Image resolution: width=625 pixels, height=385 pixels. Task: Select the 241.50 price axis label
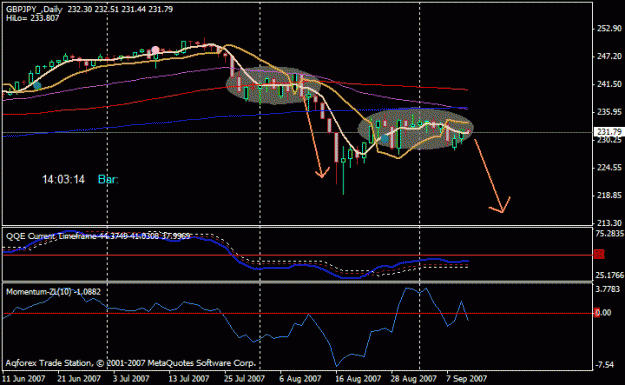point(609,84)
